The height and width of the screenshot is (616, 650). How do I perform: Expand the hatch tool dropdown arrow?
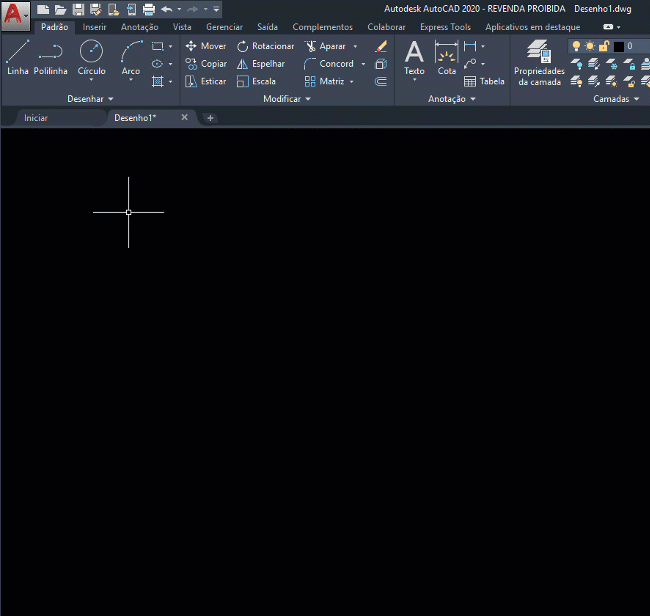coord(170,82)
